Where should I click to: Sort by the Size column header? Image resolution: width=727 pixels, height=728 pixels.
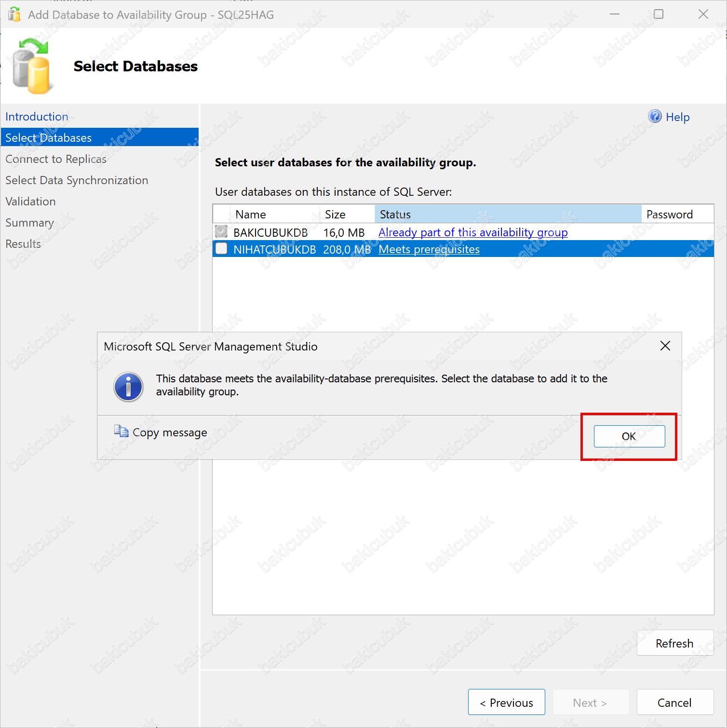[335, 215]
